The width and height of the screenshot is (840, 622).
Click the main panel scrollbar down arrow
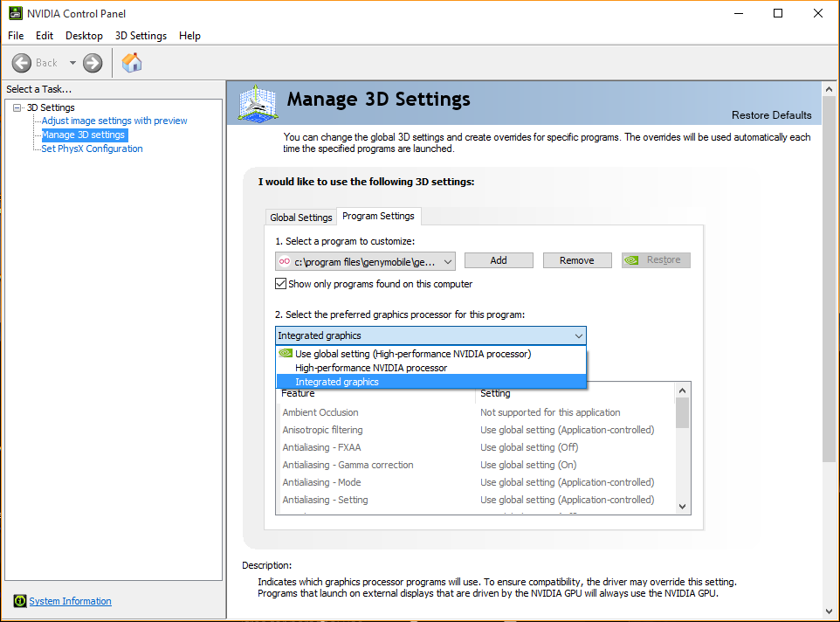point(829,612)
